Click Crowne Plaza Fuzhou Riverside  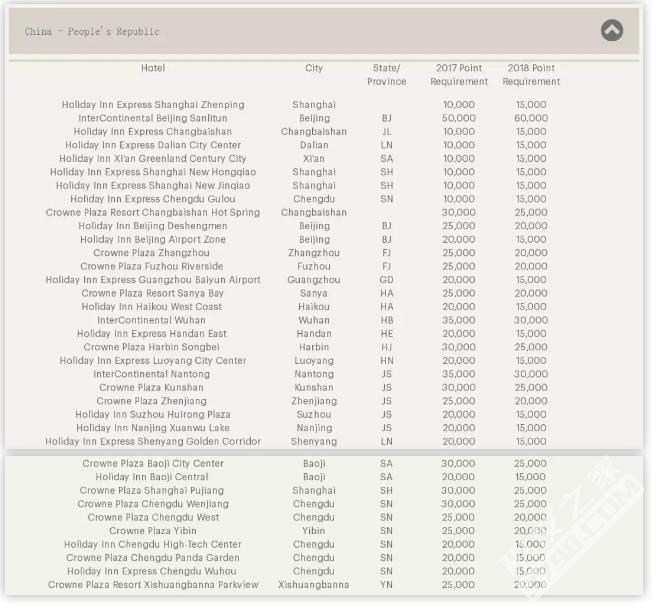coord(152,266)
